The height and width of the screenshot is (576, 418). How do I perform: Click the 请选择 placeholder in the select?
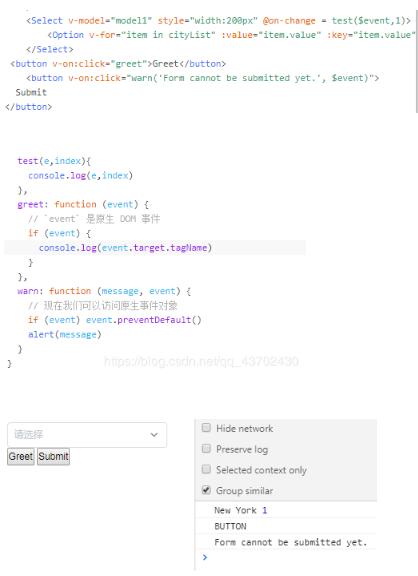pyautogui.click(x=28, y=435)
